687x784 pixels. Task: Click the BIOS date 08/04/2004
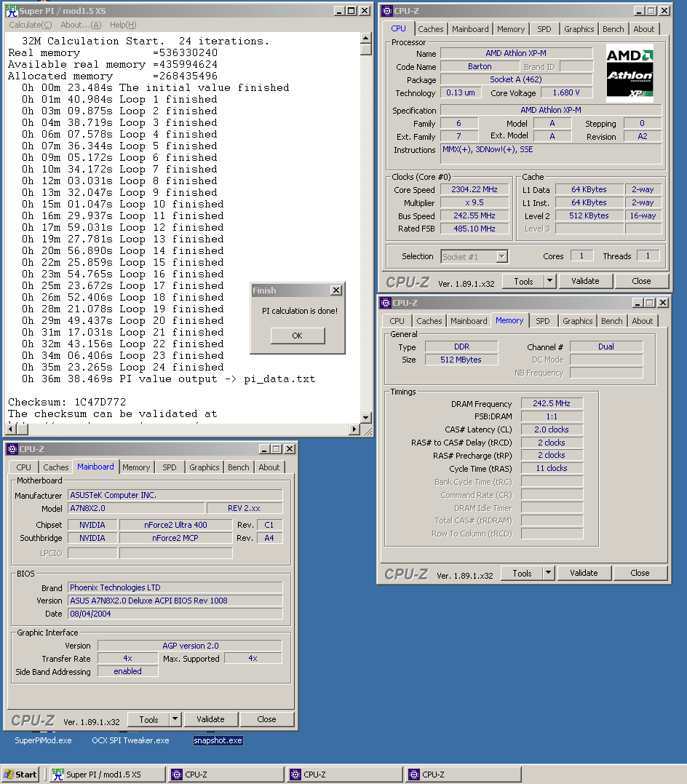[x=175, y=614]
